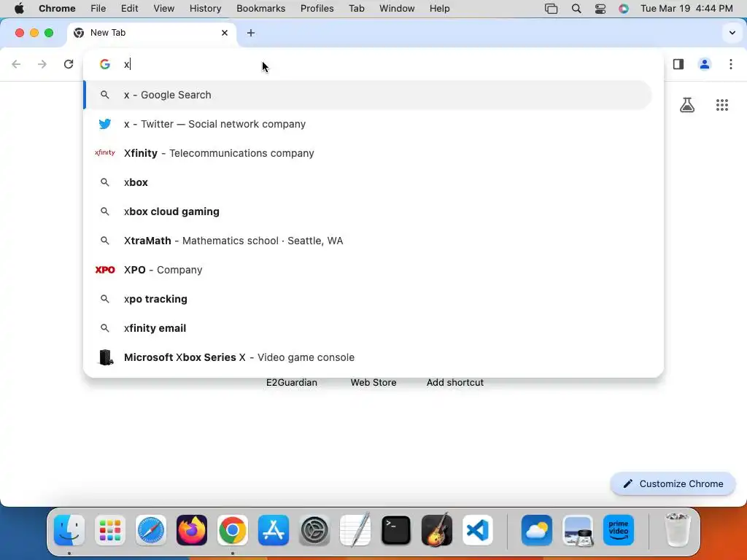Open Preview app in the Dock

coord(578,529)
